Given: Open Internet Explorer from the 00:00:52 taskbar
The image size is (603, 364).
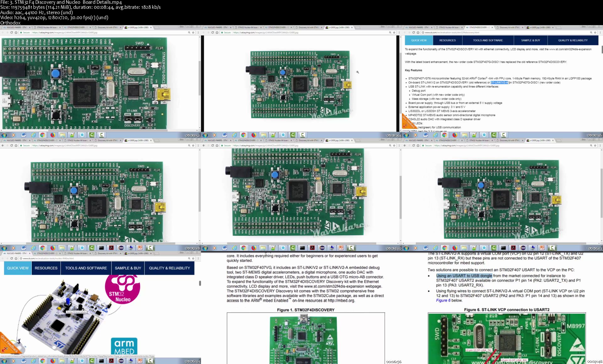Looking at the screenshot, I should point(33,135).
